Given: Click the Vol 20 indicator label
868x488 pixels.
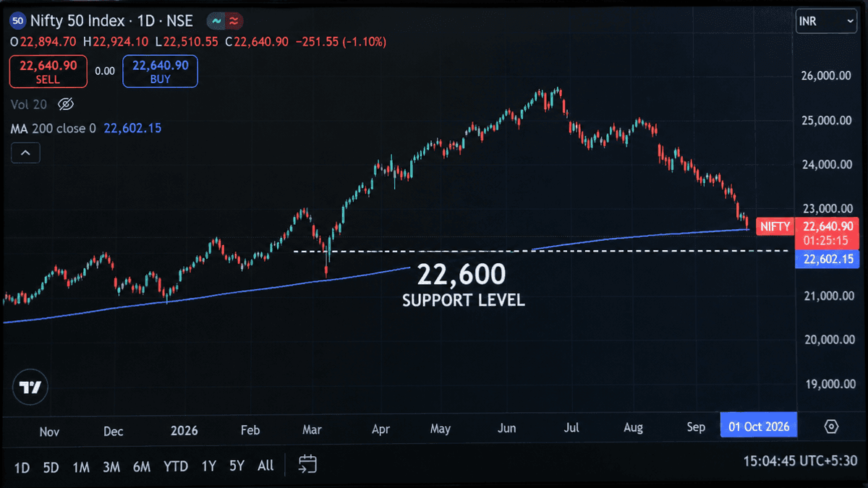Looking at the screenshot, I should click(29, 105).
